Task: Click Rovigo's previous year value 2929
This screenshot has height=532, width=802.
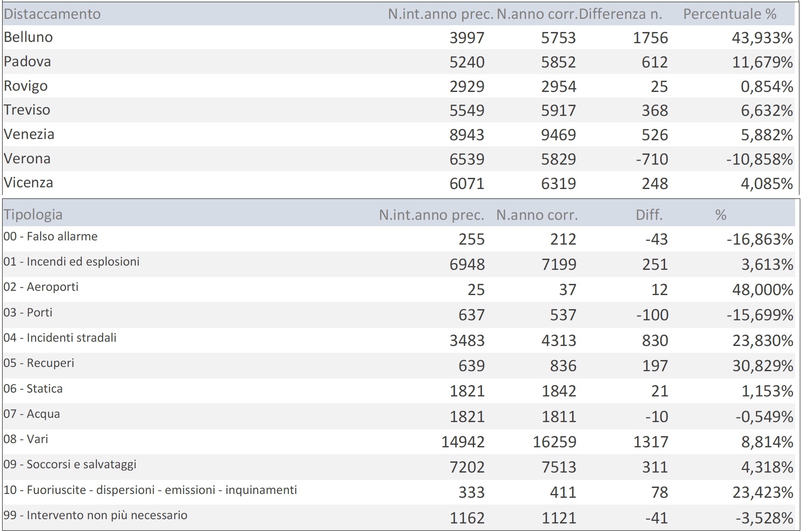Action: [466, 87]
